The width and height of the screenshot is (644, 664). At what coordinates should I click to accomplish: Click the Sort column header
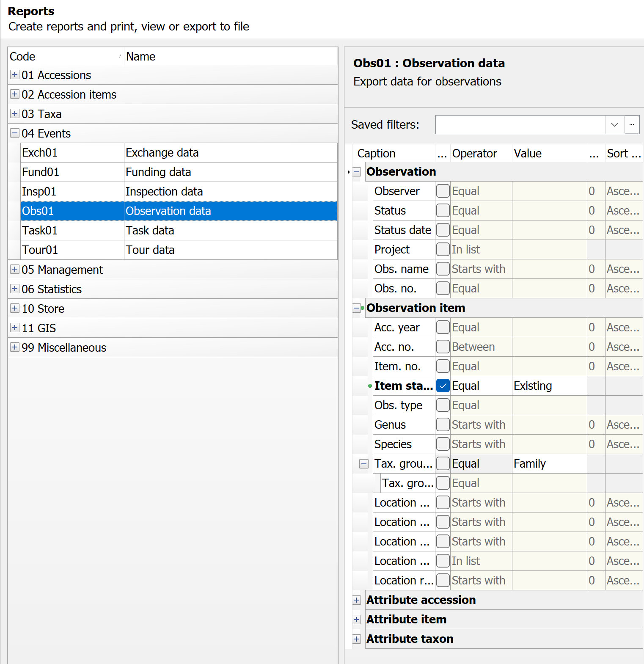[x=624, y=154]
